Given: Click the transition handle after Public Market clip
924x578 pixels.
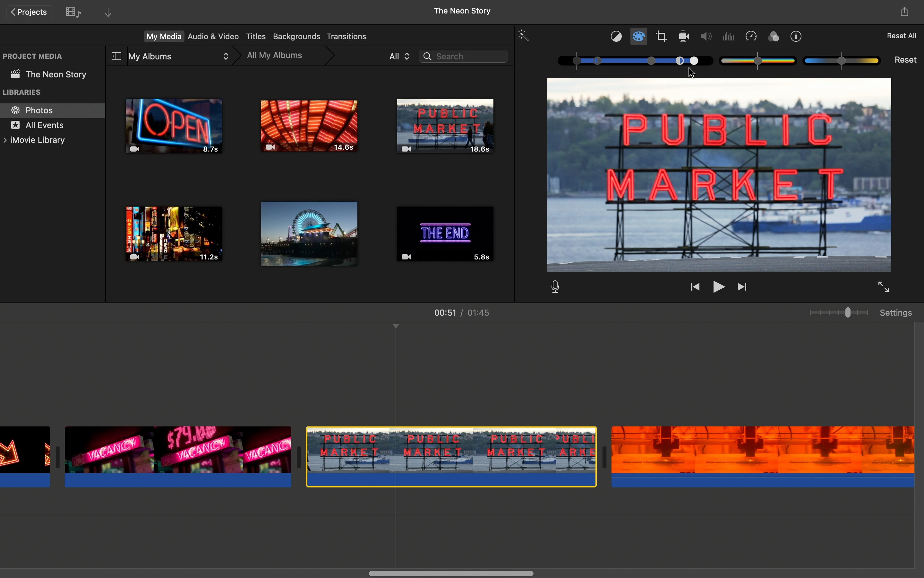Looking at the screenshot, I should click(604, 457).
